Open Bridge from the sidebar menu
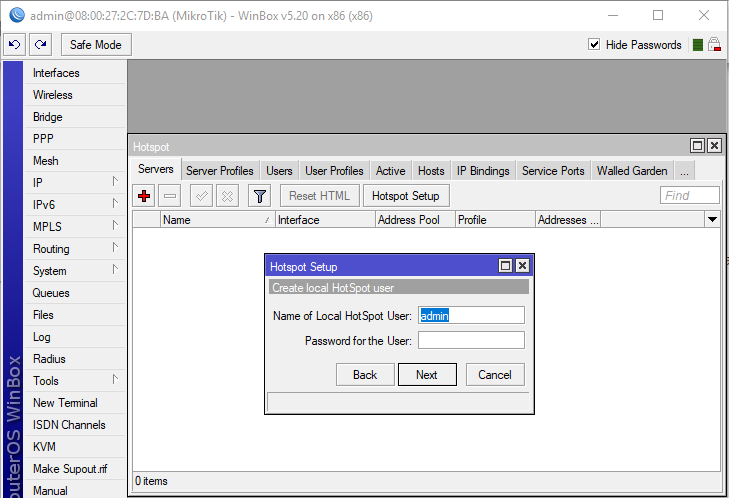Image resolution: width=729 pixels, height=498 pixels. (74, 117)
